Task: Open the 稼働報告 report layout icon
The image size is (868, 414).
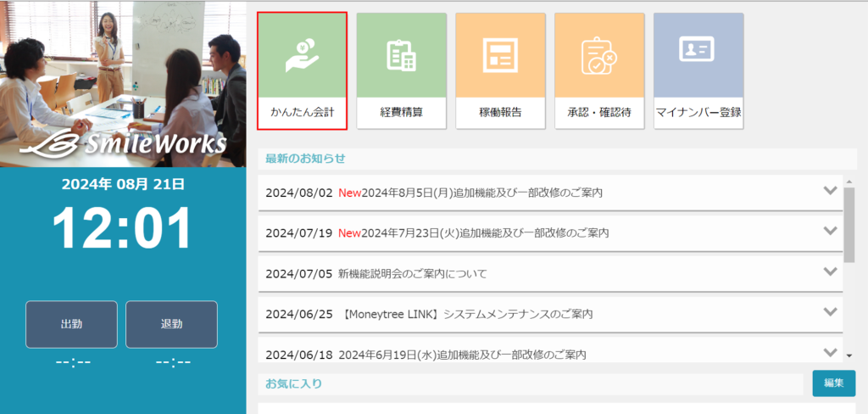Action: (500, 55)
